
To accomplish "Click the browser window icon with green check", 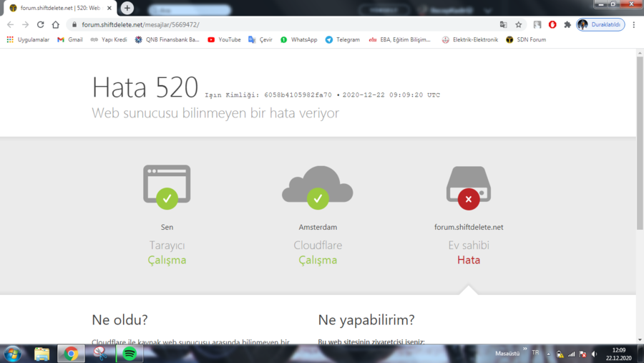I will [x=167, y=187].
